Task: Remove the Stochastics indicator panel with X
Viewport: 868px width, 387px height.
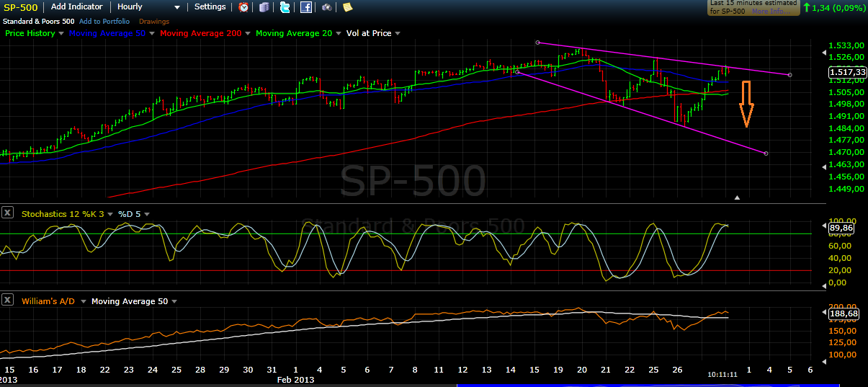Action: (x=7, y=212)
